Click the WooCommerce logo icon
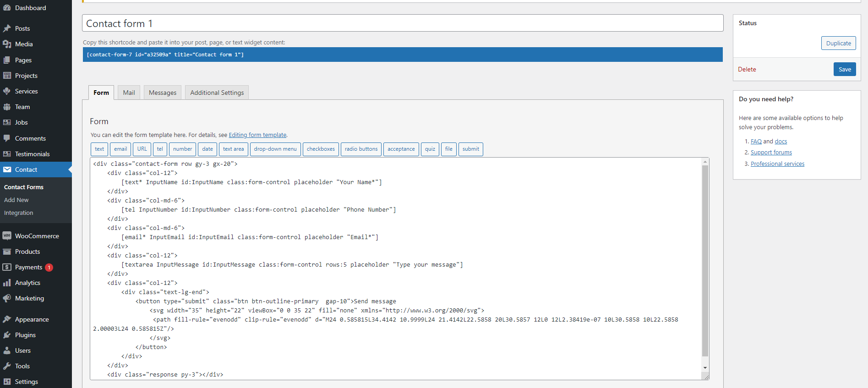The height and width of the screenshot is (388, 868). click(7, 236)
